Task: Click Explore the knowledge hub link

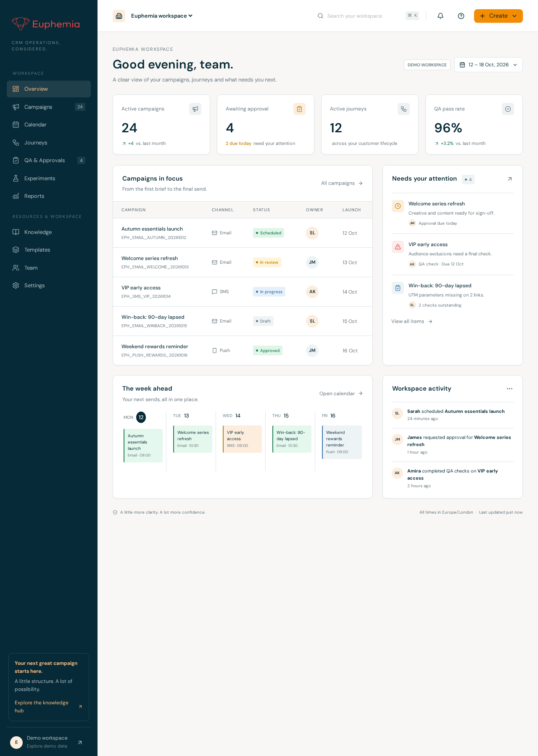Action: [48, 706]
